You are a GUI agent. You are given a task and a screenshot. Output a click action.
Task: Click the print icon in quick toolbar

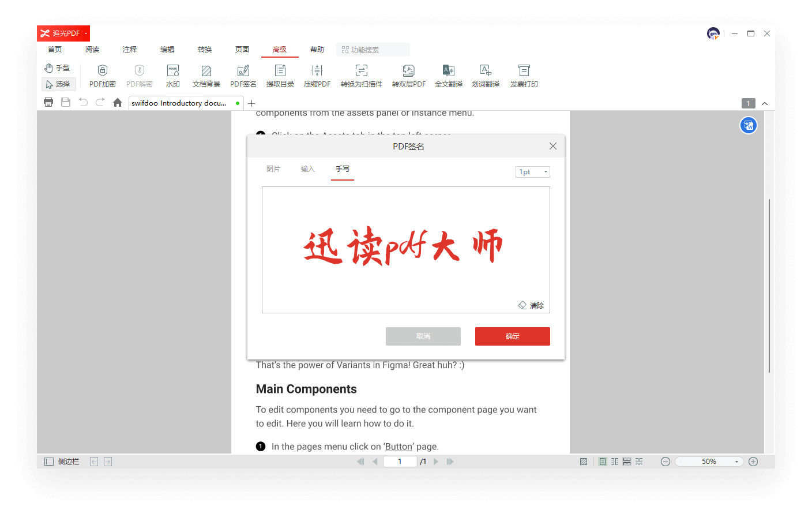pos(48,103)
